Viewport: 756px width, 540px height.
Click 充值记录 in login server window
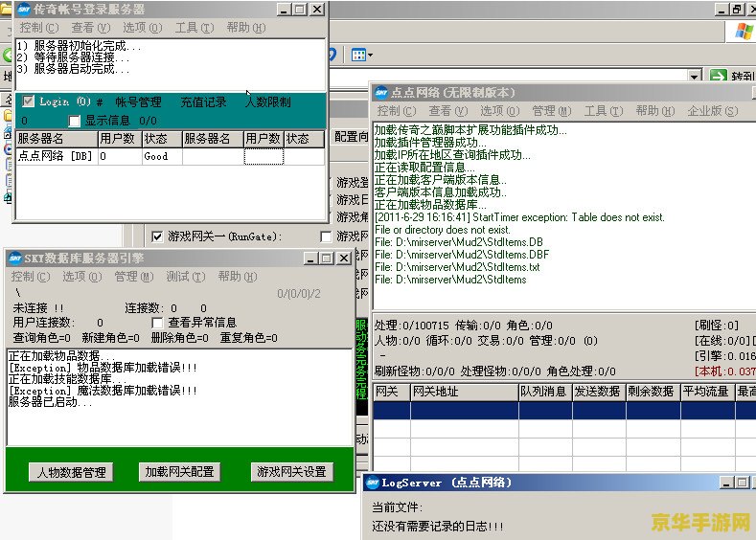203,102
